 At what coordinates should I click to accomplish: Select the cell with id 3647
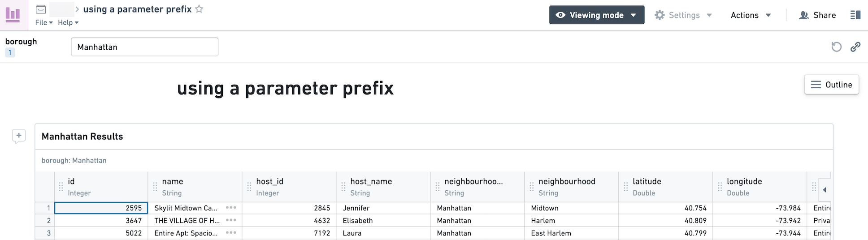tap(101, 220)
